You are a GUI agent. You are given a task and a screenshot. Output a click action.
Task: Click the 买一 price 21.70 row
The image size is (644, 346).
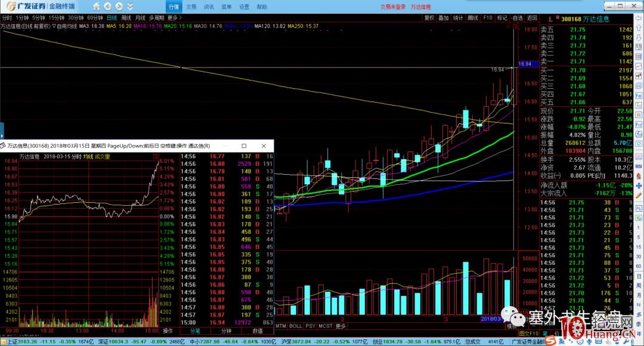pyautogui.click(x=586, y=70)
